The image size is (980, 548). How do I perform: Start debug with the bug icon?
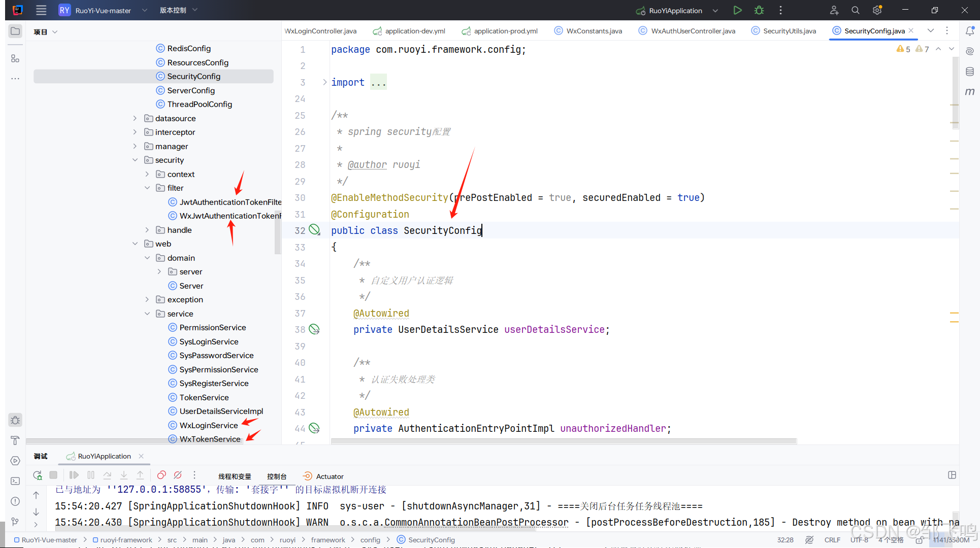tap(759, 10)
